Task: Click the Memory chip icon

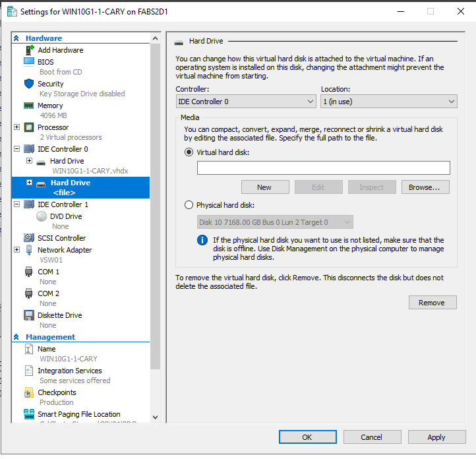Action: click(29, 106)
